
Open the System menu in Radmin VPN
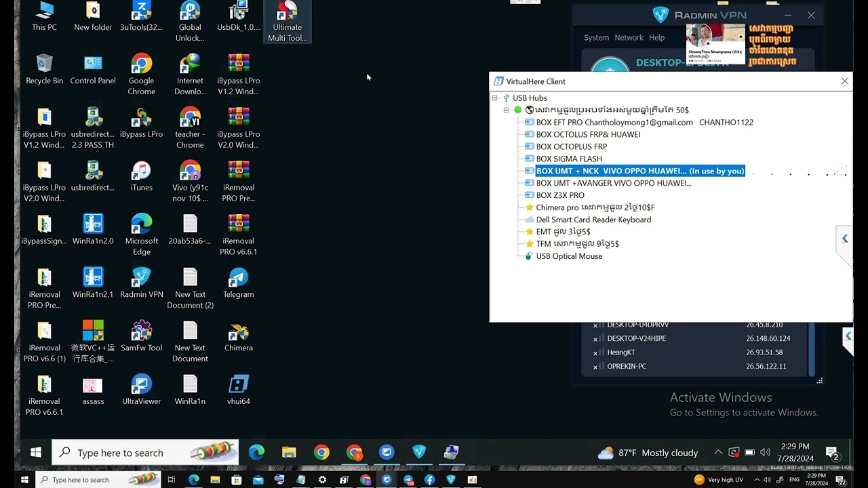pos(596,38)
